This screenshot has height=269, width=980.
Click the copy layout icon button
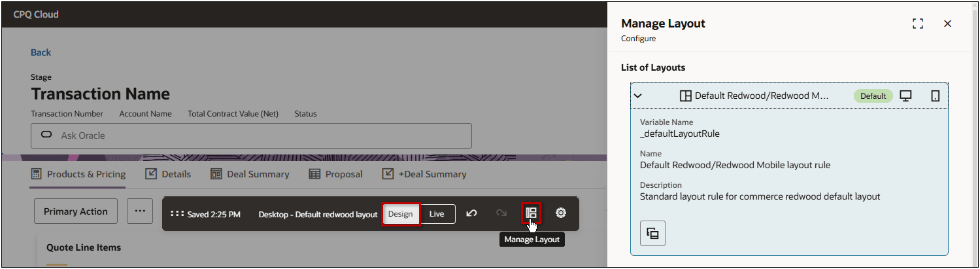tap(652, 233)
